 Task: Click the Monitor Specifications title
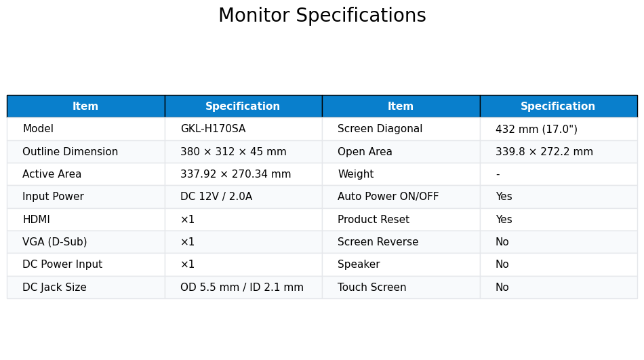pos(322,16)
